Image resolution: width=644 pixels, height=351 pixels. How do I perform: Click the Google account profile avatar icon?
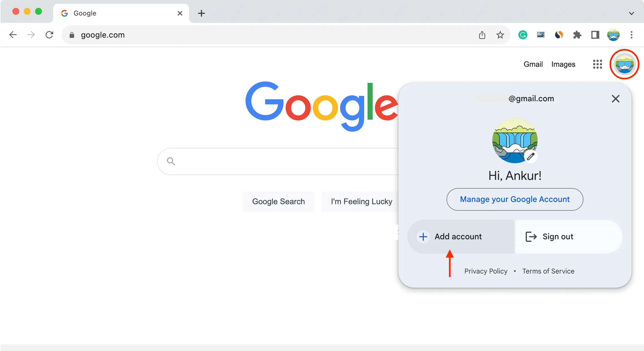click(624, 64)
